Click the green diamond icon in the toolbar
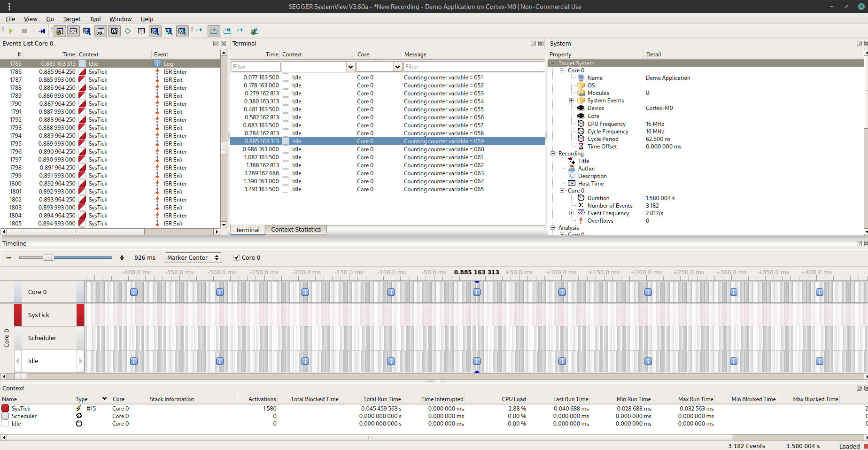The height and width of the screenshot is (450, 868). click(128, 31)
